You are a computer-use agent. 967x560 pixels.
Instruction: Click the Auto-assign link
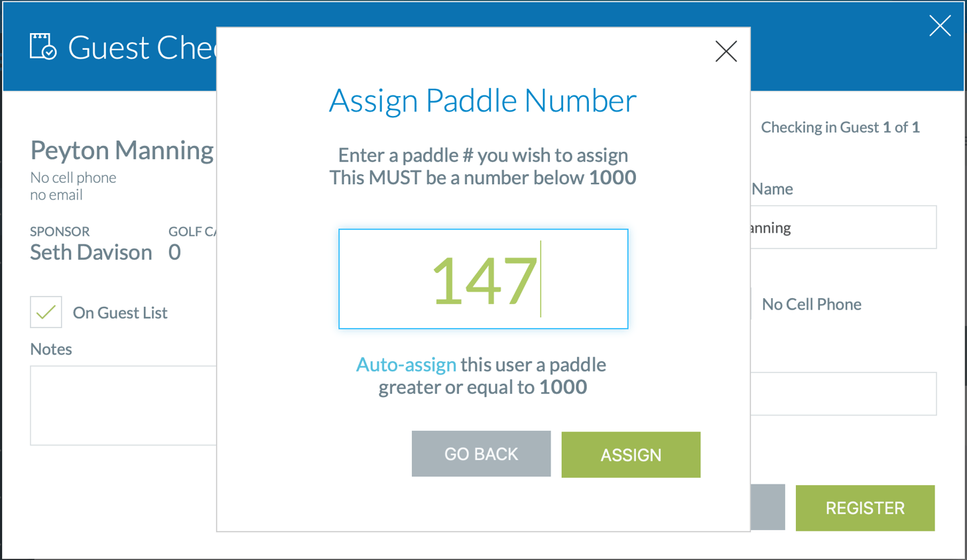(x=406, y=364)
